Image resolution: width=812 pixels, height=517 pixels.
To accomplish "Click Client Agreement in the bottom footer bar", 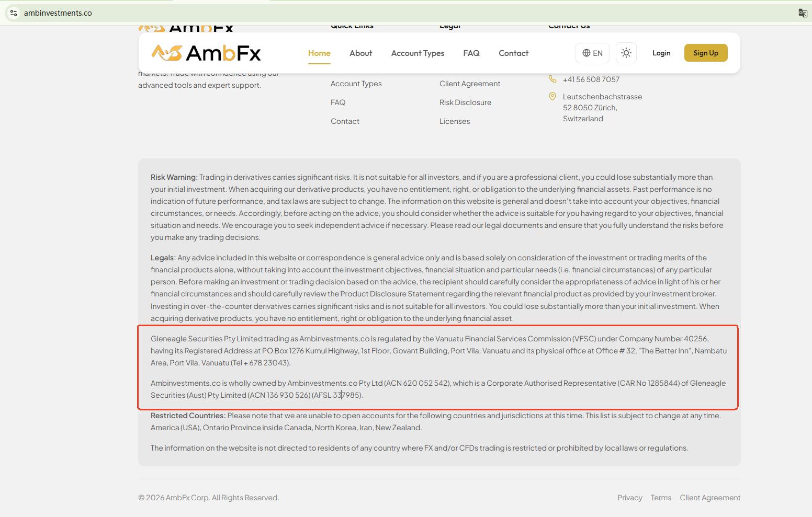I will tap(710, 498).
